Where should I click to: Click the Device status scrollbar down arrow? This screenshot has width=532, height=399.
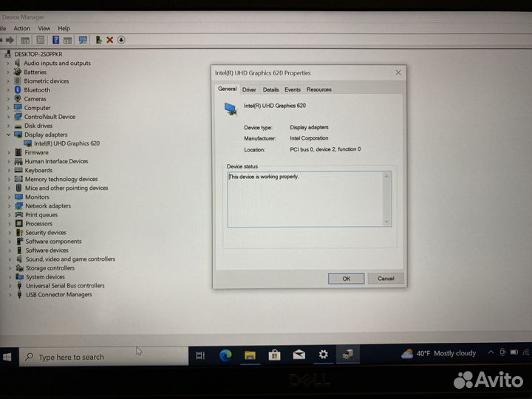coord(386,222)
